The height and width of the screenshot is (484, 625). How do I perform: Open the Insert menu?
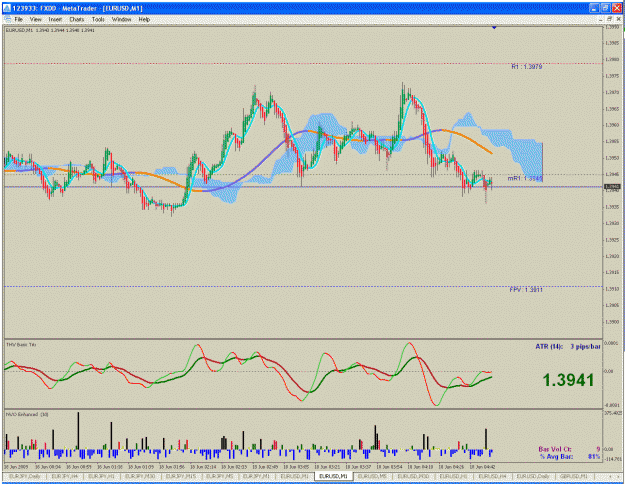pos(55,19)
